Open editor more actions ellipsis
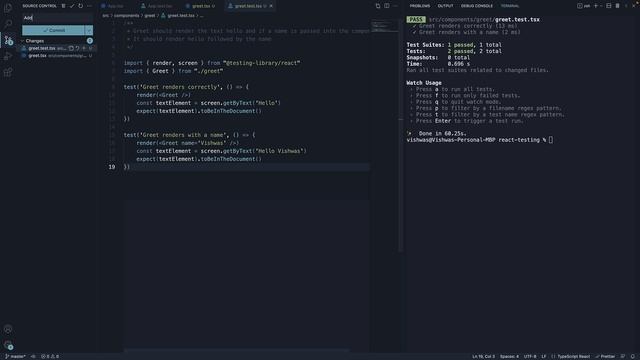The height and width of the screenshot is (360, 640). [395, 6]
